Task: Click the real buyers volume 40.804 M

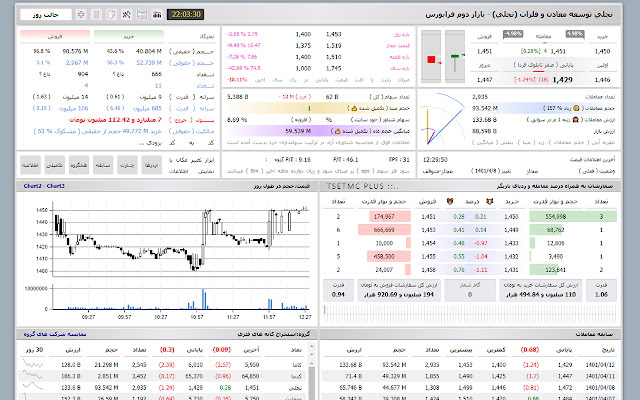Action: coord(149,51)
